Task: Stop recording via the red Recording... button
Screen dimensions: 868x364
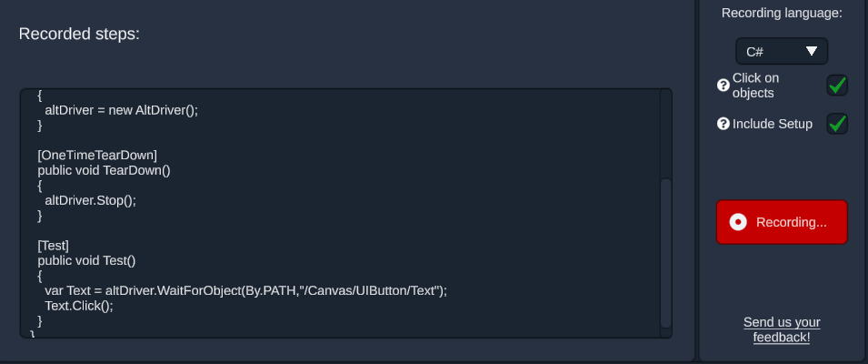Action: pos(782,222)
